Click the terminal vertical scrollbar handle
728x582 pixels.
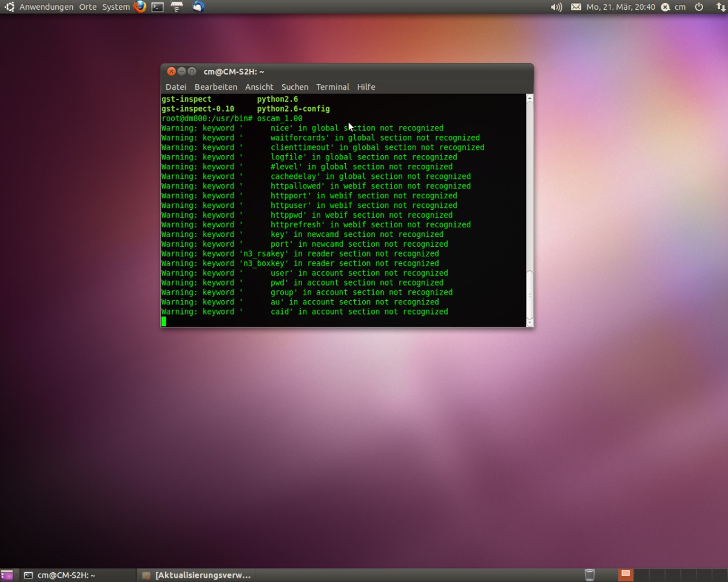click(x=529, y=294)
